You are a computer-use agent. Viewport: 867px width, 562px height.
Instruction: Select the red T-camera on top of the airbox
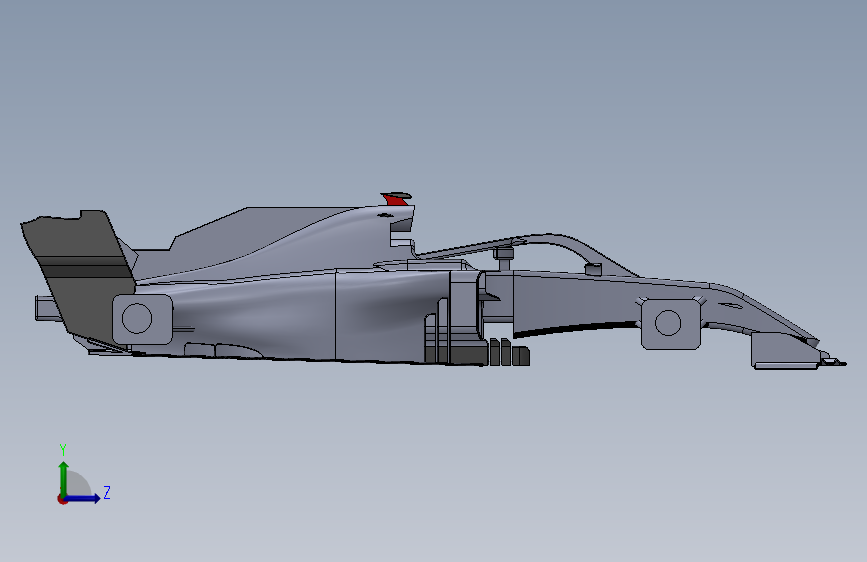[396, 199]
